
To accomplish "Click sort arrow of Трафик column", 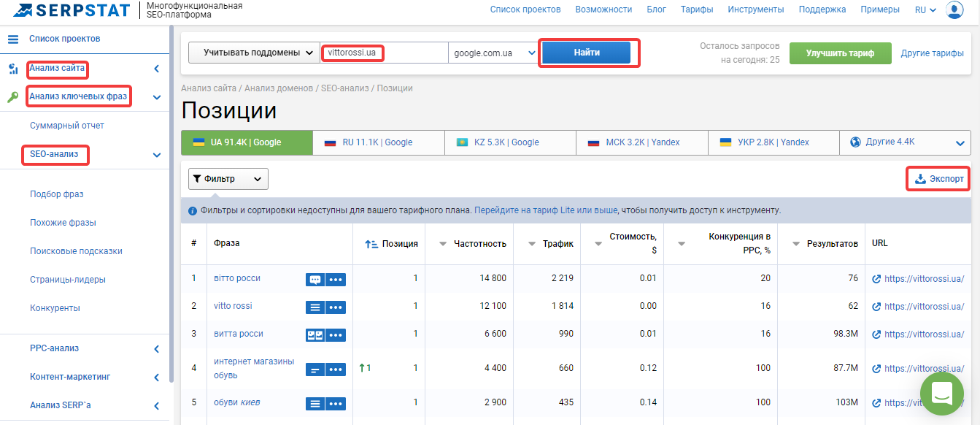I will pos(530,244).
